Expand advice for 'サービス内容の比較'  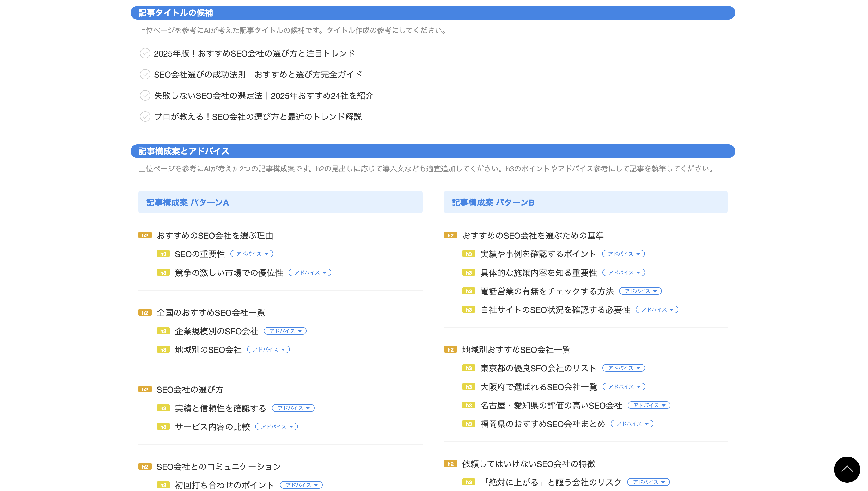[277, 427]
